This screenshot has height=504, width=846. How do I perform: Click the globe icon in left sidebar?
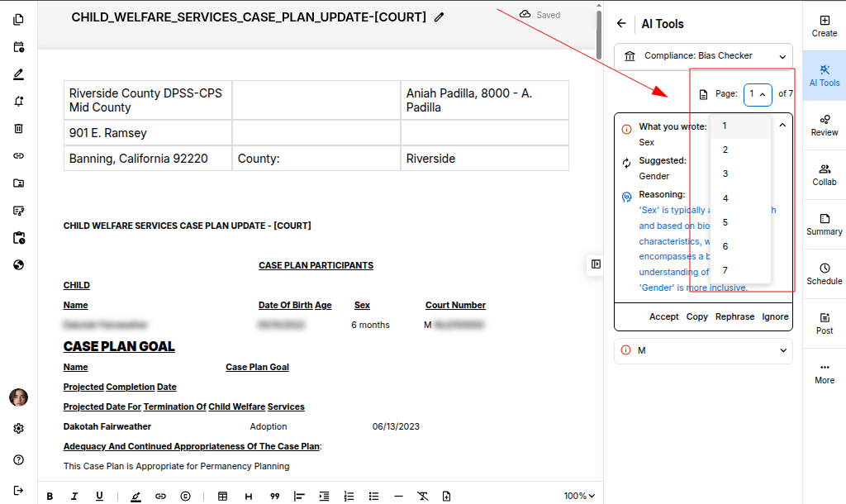tap(18, 265)
